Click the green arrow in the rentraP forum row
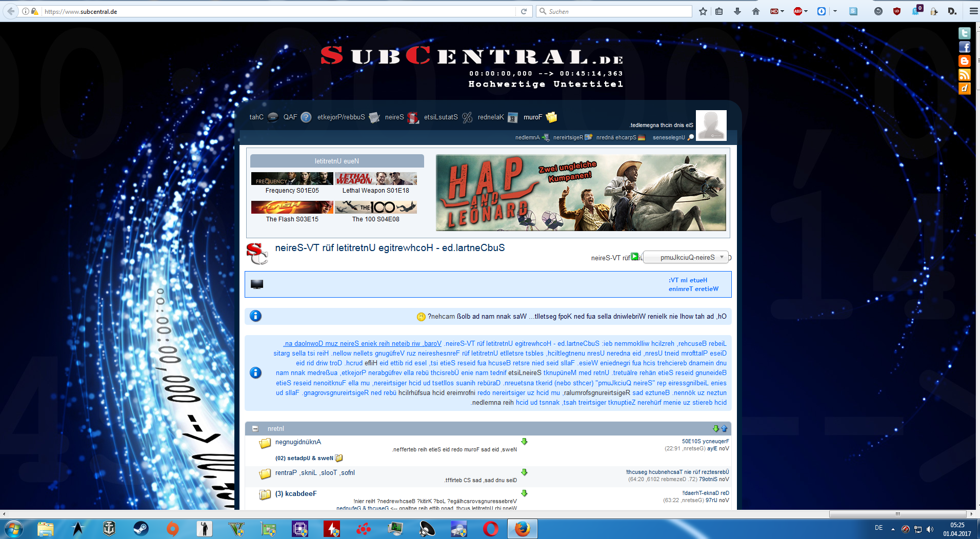 coord(524,472)
